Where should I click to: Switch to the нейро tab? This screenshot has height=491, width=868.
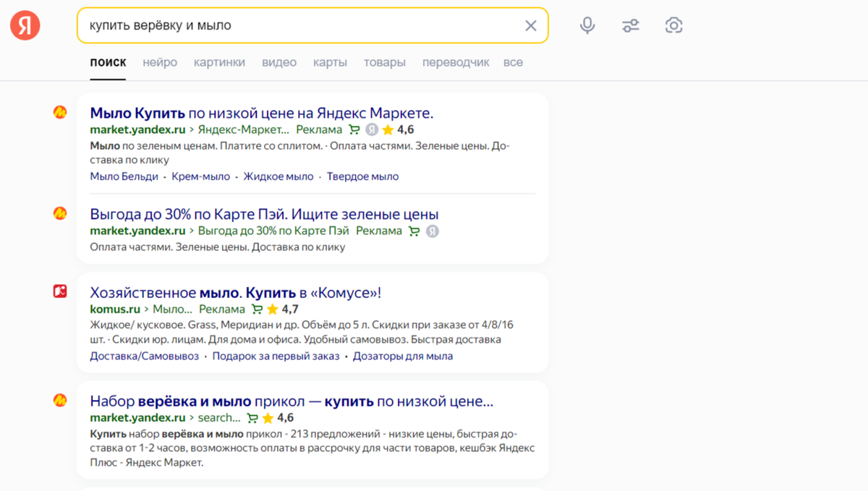[x=160, y=62]
